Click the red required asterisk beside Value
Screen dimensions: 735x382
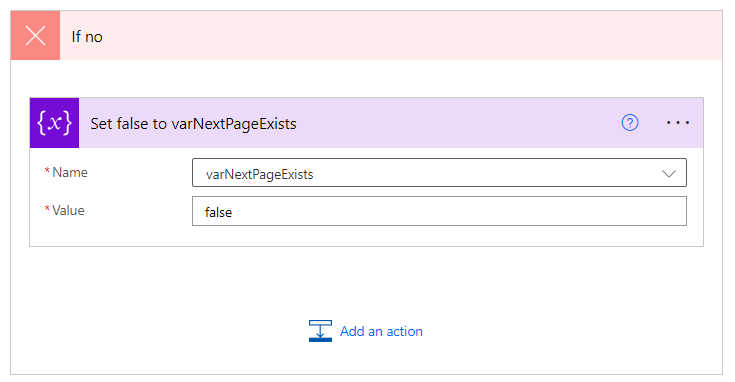click(x=47, y=208)
